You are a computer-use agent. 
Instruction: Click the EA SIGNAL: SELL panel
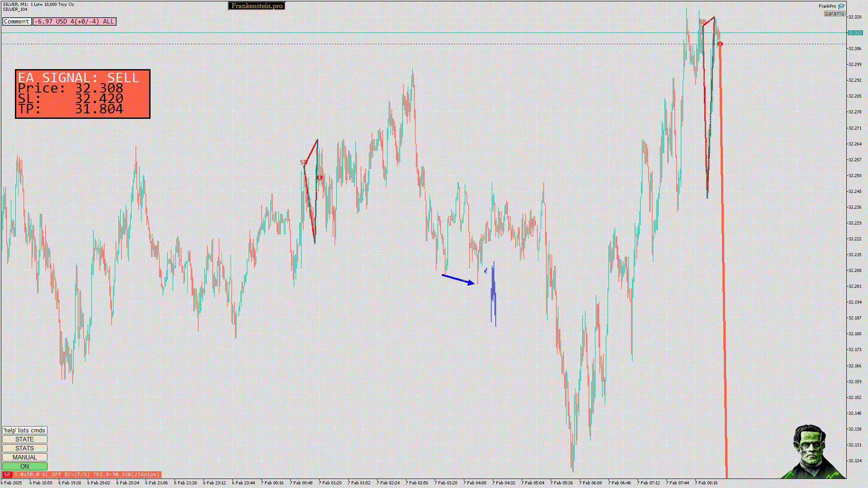pyautogui.click(x=83, y=94)
